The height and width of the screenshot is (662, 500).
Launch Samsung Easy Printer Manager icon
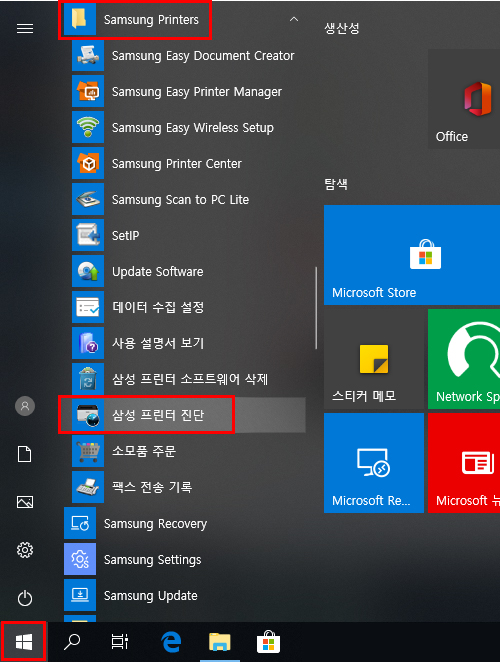coord(88,91)
